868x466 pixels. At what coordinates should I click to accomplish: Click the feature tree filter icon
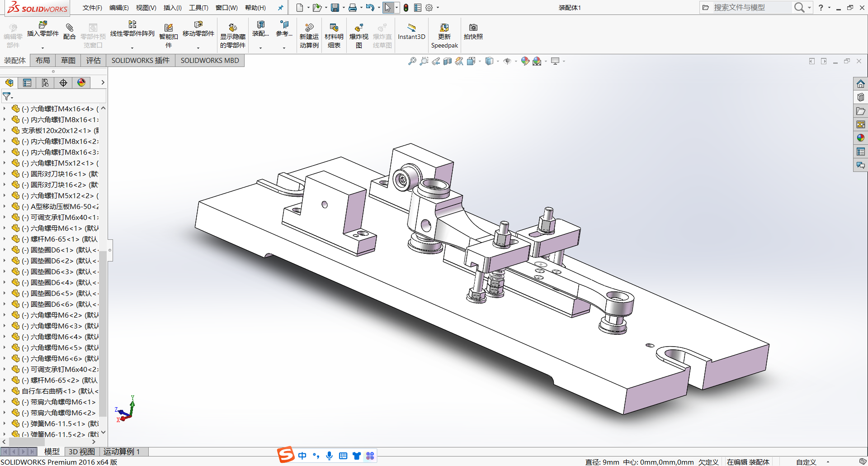(x=7, y=96)
